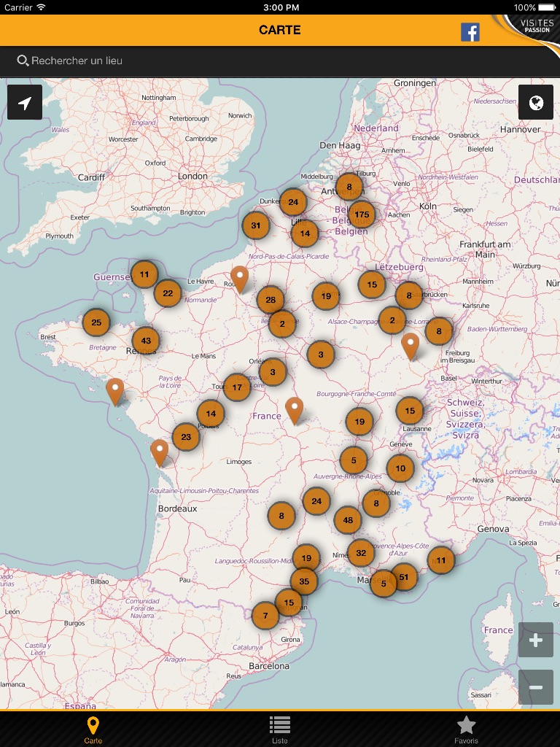Select the 5 cluster near Marseille

point(384,583)
